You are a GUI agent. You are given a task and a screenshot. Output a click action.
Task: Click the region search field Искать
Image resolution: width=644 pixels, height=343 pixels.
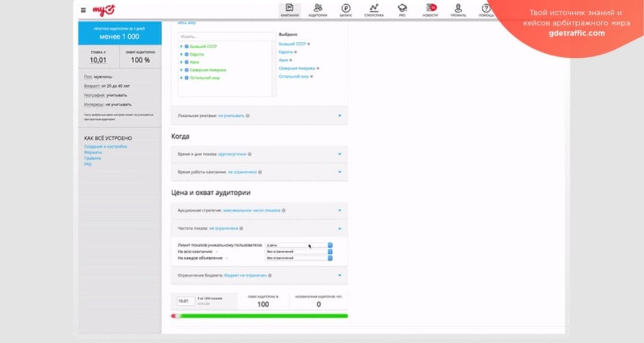point(225,36)
